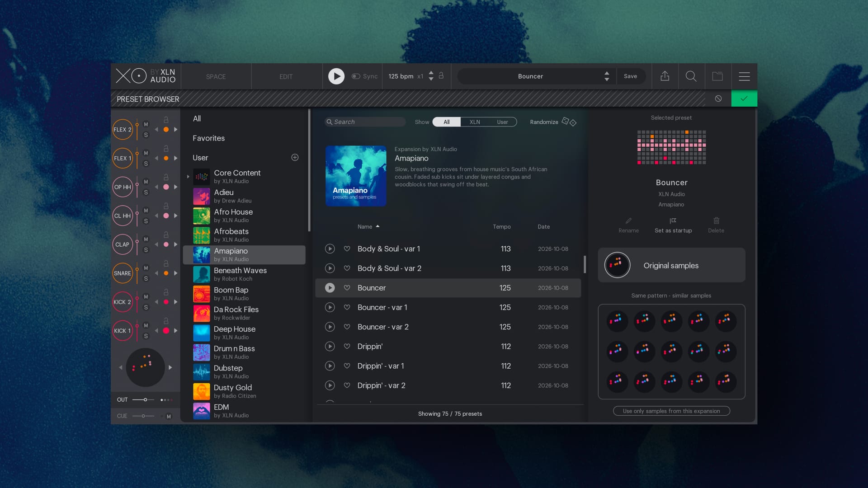Expand the Core Content tree arrow

click(188, 177)
